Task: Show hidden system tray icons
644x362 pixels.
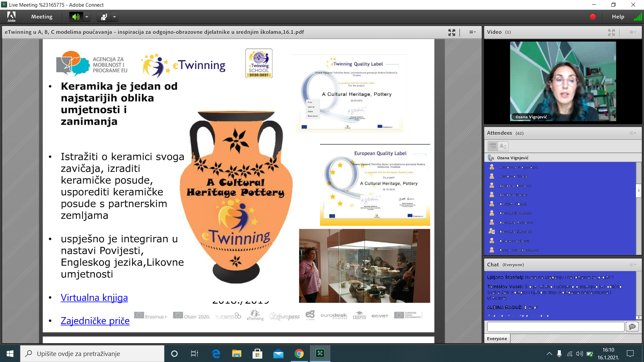Action: tap(549, 354)
